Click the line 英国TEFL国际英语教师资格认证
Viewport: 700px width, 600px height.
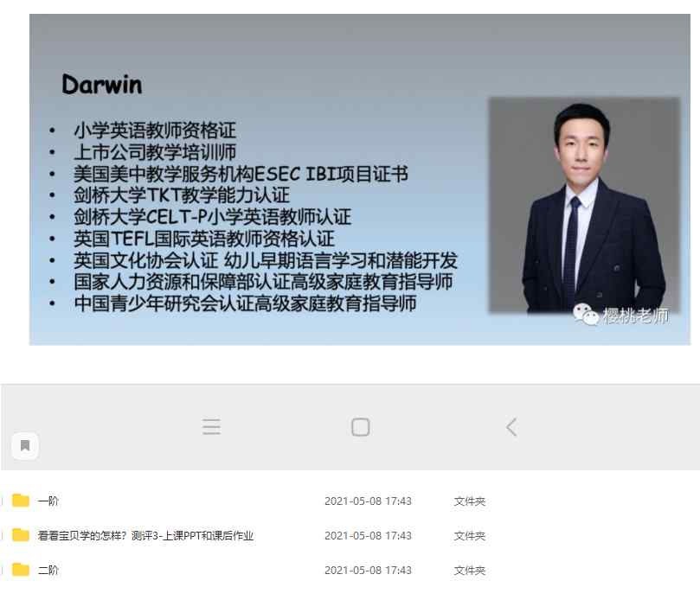[x=204, y=239]
